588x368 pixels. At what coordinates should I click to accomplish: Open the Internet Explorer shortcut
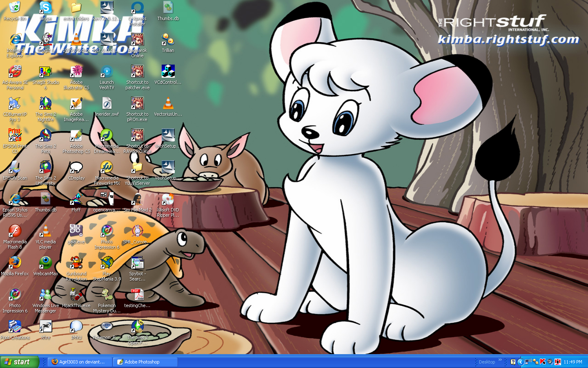click(x=15, y=45)
